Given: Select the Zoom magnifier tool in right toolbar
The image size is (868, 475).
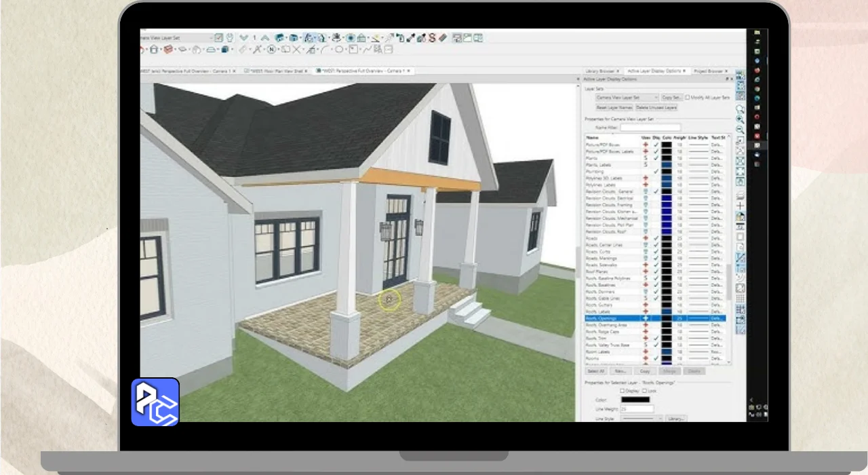Looking at the screenshot, I should [x=741, y=109].
